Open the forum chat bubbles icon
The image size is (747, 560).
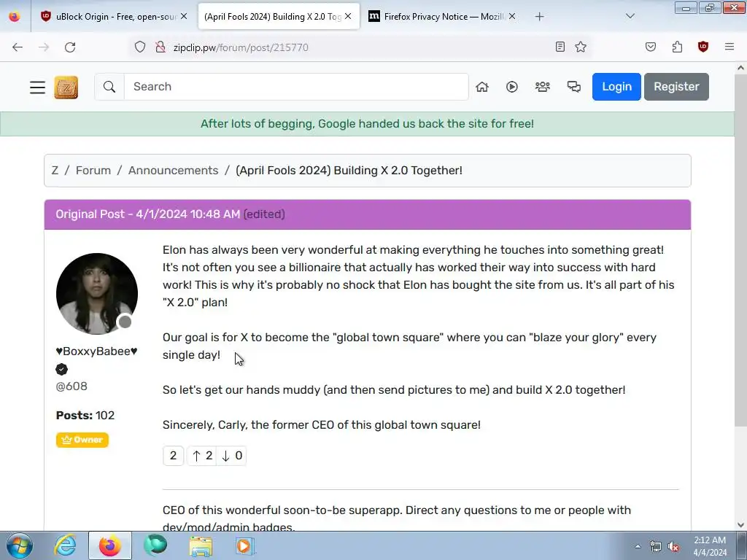coord(573,87)
